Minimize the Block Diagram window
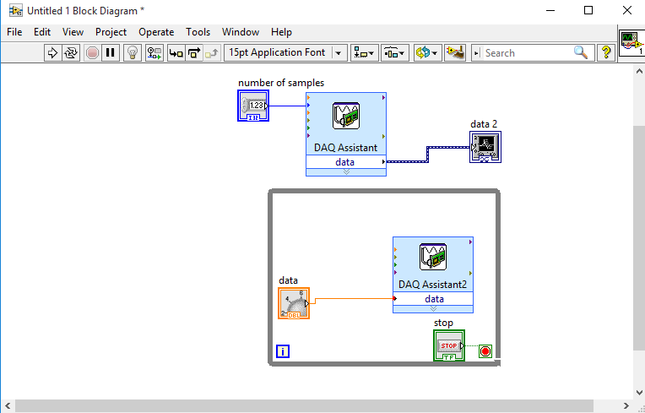The image size is (645, 413). click(550, 11)
